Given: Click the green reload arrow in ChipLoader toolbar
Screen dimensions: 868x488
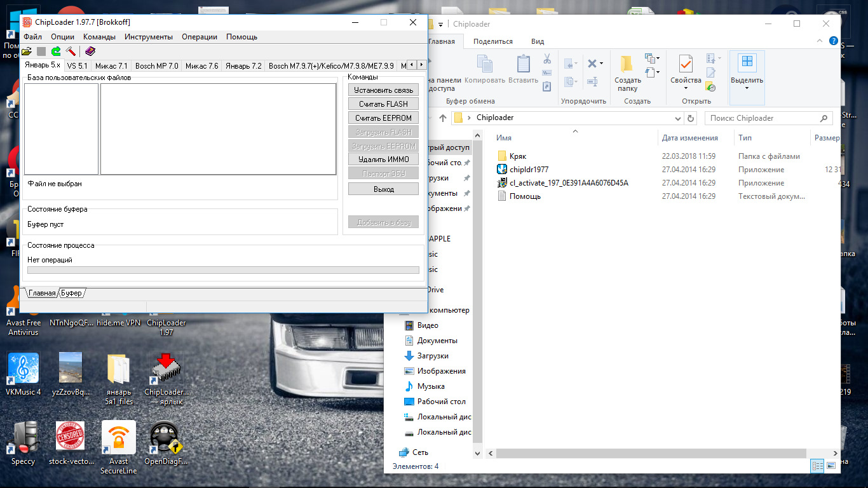Looking at the screenshot, I should pos(56,51).
